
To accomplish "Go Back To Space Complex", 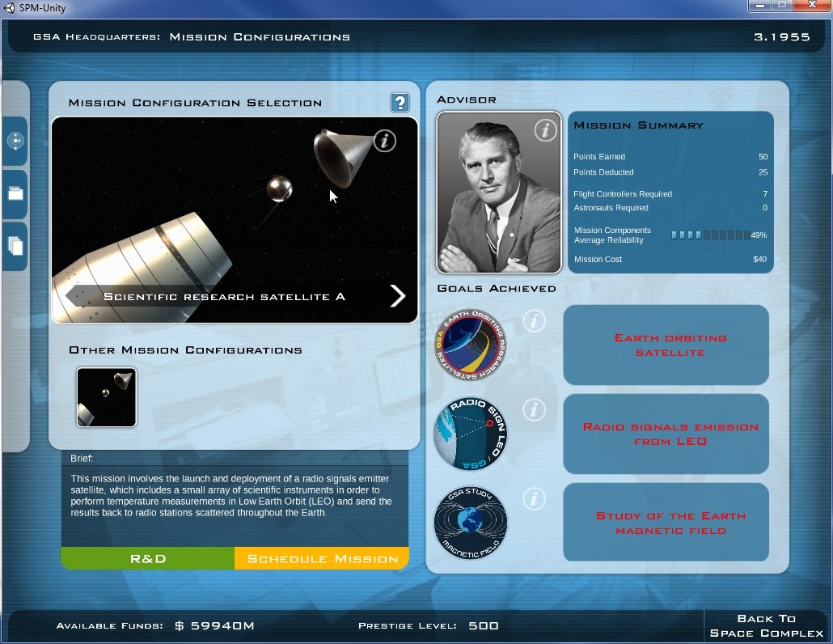I will click(x=766, y=625).
